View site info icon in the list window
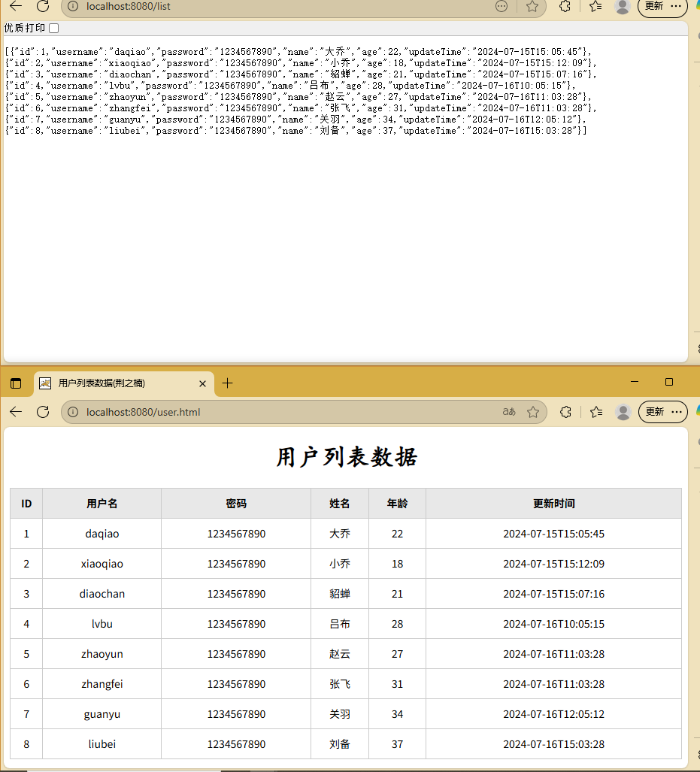 (x=73, y=7)
